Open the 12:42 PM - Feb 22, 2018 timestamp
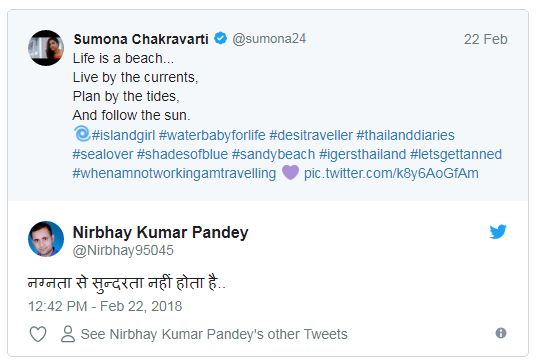538x364 pixels. 105,306
